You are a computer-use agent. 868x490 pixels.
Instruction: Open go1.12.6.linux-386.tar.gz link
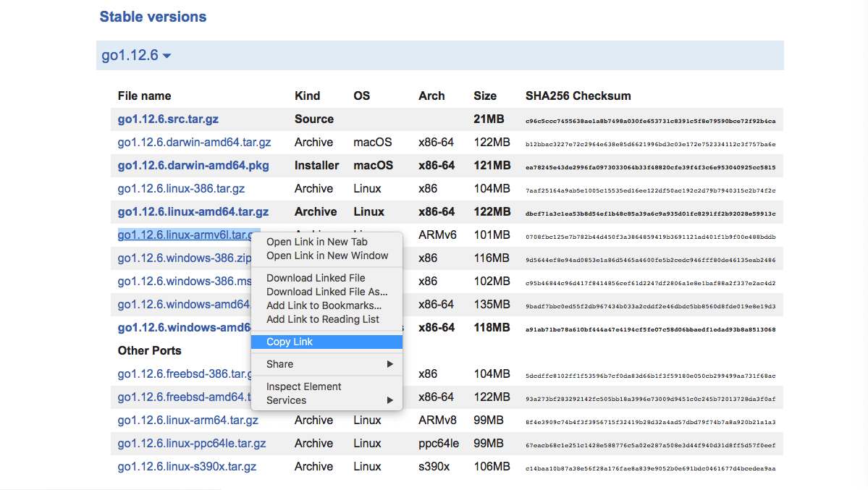coord(181,189)
